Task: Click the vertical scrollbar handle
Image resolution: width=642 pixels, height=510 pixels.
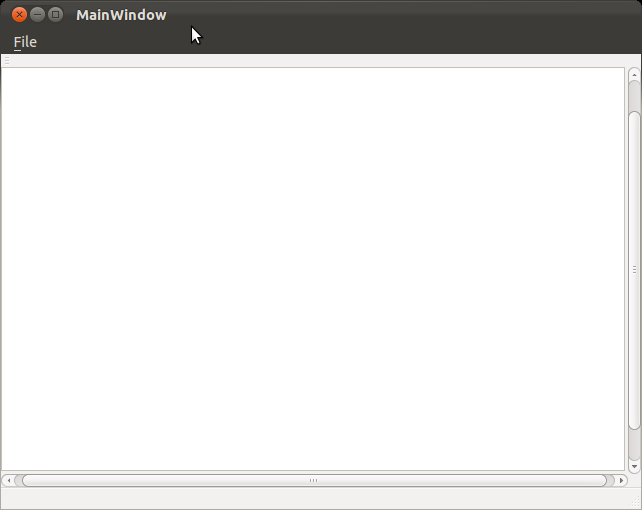Action: click(634, 270)
